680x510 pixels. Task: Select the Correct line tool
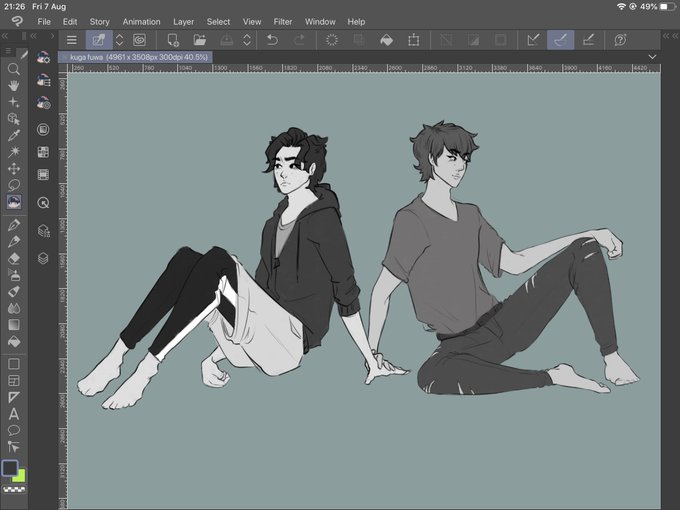pyautogui.click(x=14, y=447)
